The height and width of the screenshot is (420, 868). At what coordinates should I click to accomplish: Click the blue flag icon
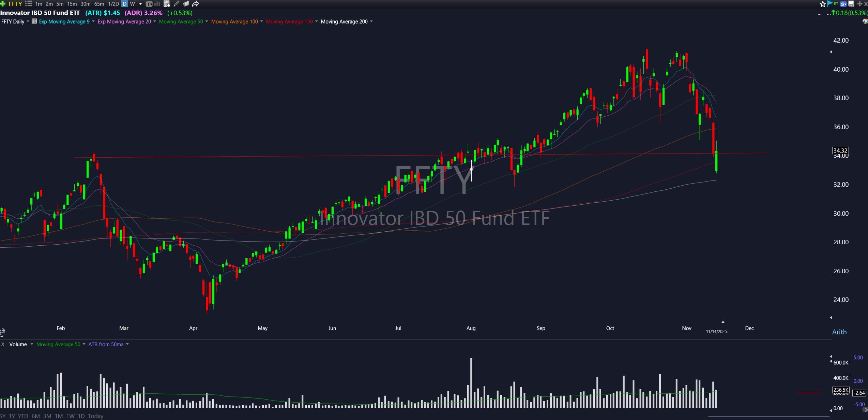pyautogui.click(x=830, y=4)
